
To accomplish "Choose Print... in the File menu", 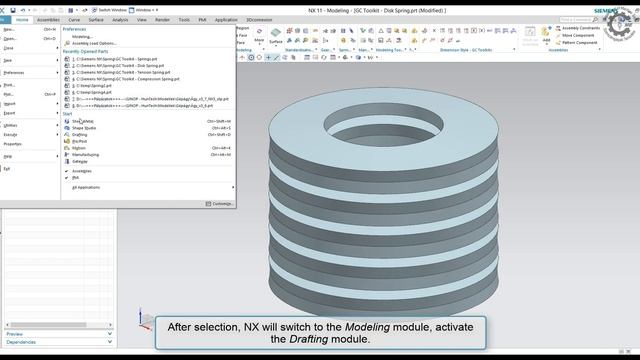I will click(x=29, y=85).
